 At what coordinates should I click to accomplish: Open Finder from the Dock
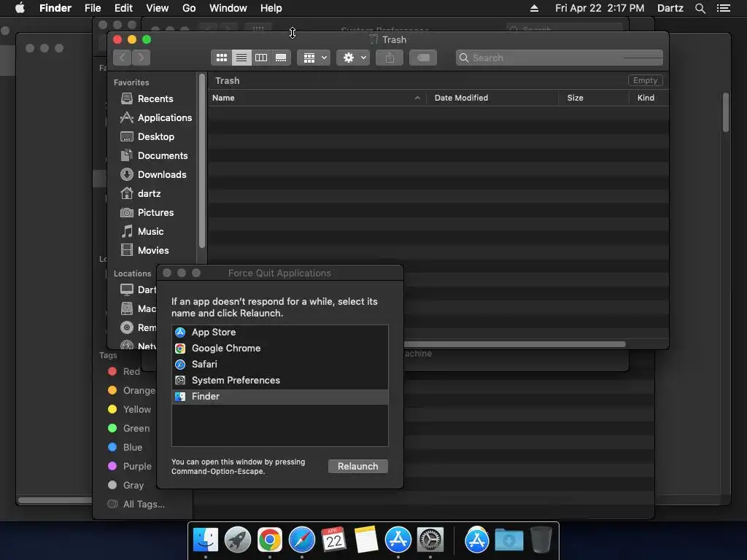click(206, 540)
